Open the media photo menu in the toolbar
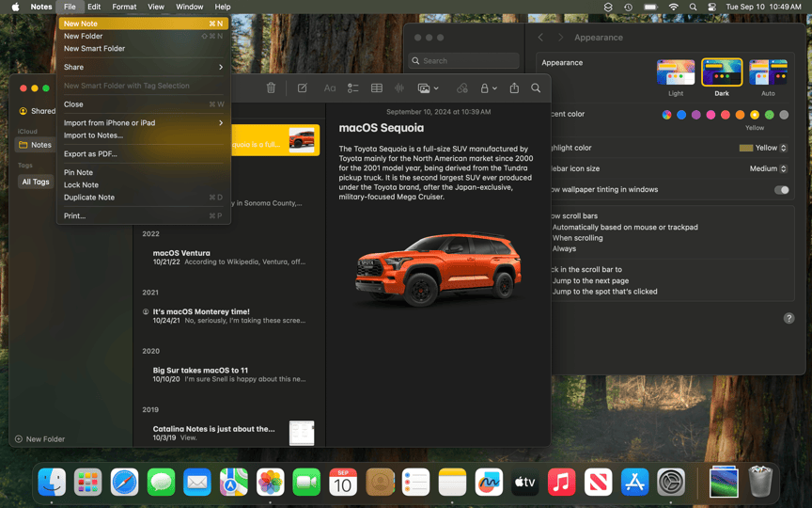Viewport: 812px width, 508px height. [x=428, y=88]
